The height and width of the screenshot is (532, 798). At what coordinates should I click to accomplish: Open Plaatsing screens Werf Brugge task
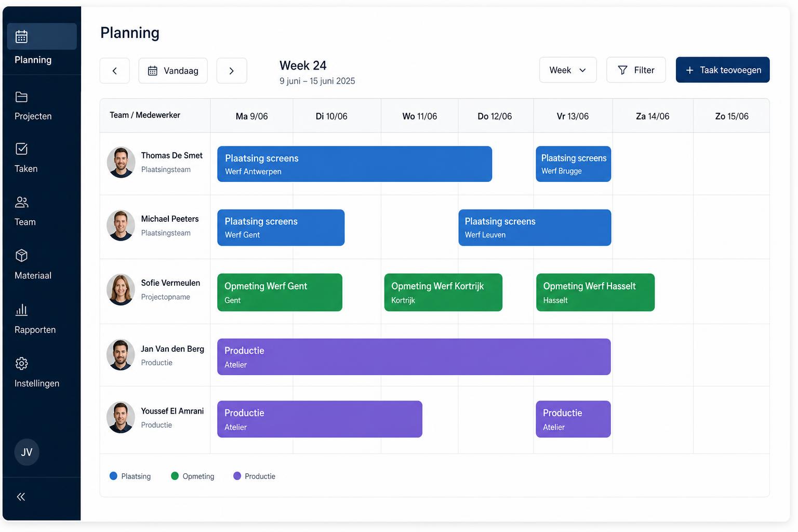(573, 164)
